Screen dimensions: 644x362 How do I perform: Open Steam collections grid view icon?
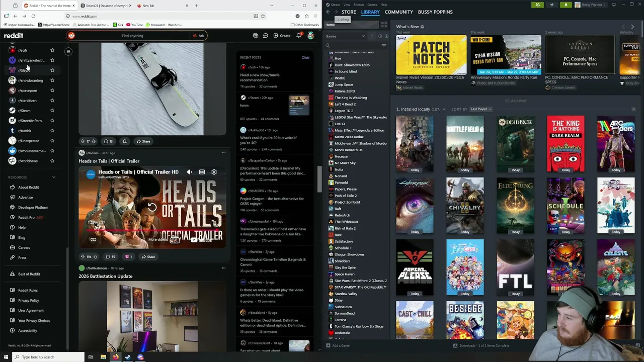pos(384,24)
